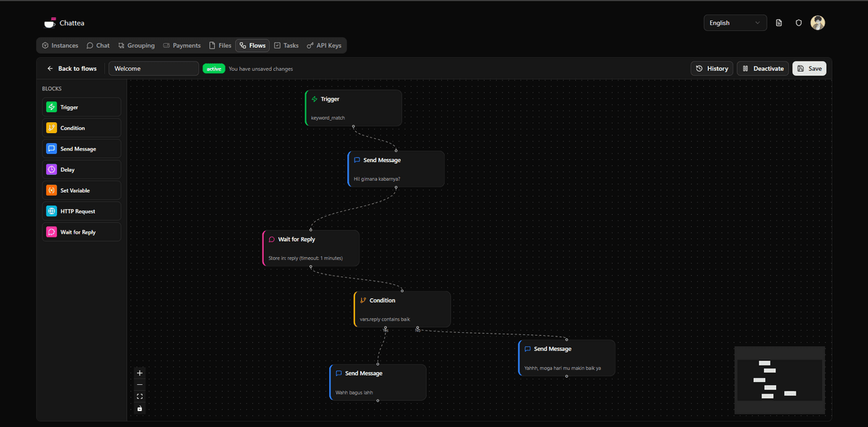The width and height of the screenshot is (868, 427).
Task: Select the Wait for Reply block
Action: (81, 232)
